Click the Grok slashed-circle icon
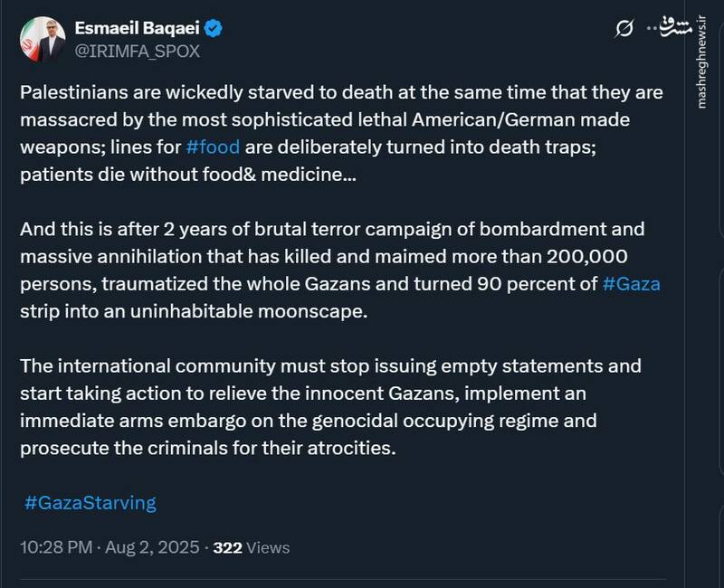 624,31
